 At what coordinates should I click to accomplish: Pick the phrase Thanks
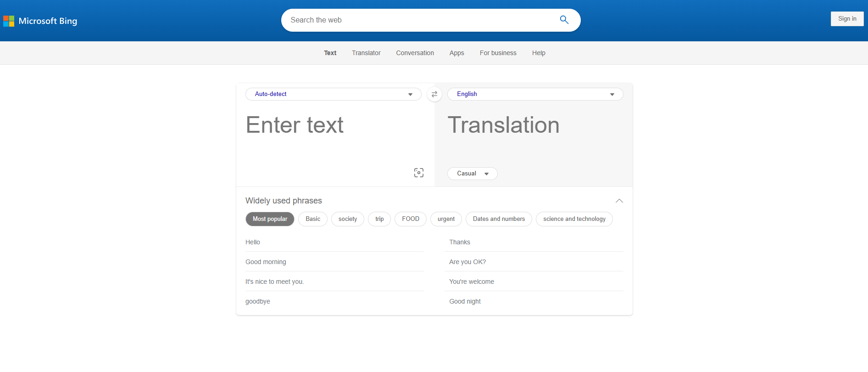534,242
